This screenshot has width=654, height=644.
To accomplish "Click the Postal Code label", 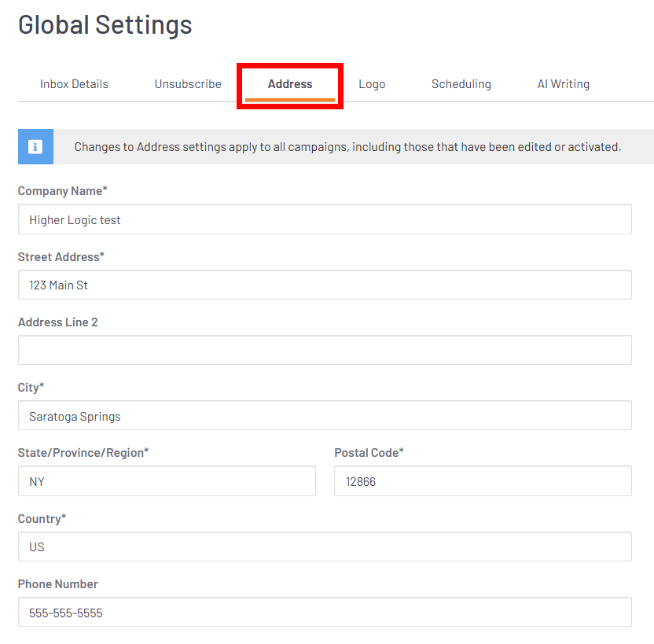I will 369,453.
